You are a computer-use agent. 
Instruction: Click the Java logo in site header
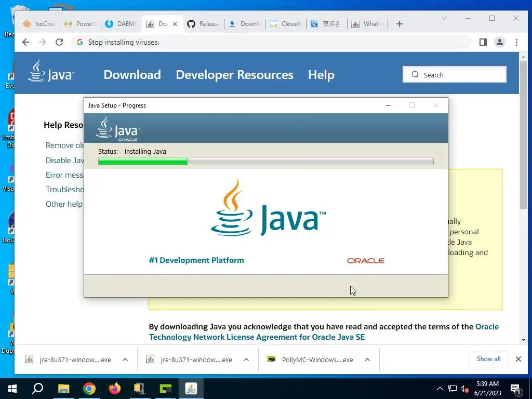pos(51,71)
